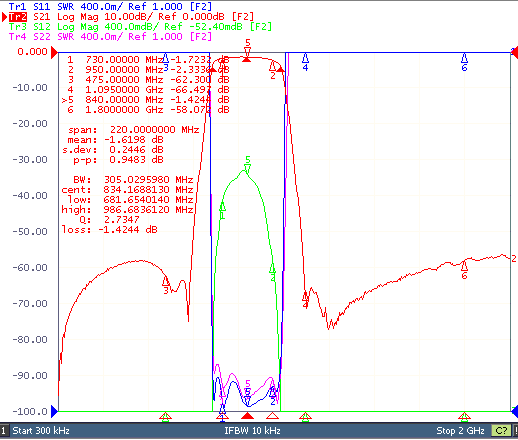Click the green marker 1 on the S12 trace
Screen dimensions: 518x440
[x=222, y=211]
